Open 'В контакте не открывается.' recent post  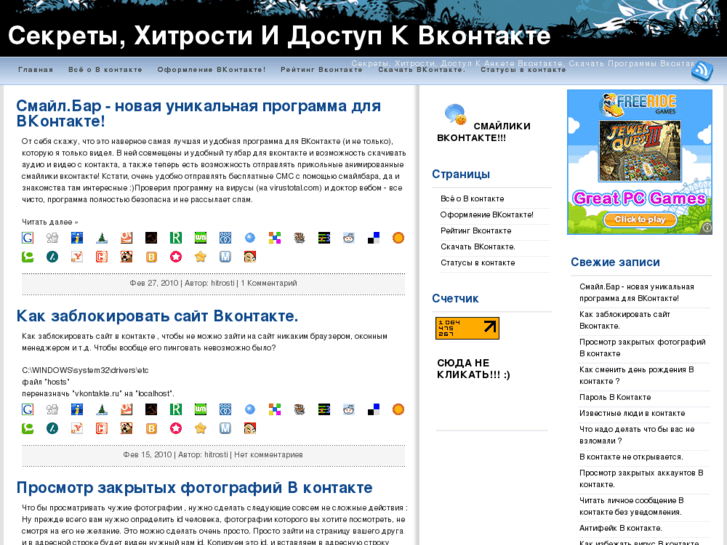[x=631, y=457]
